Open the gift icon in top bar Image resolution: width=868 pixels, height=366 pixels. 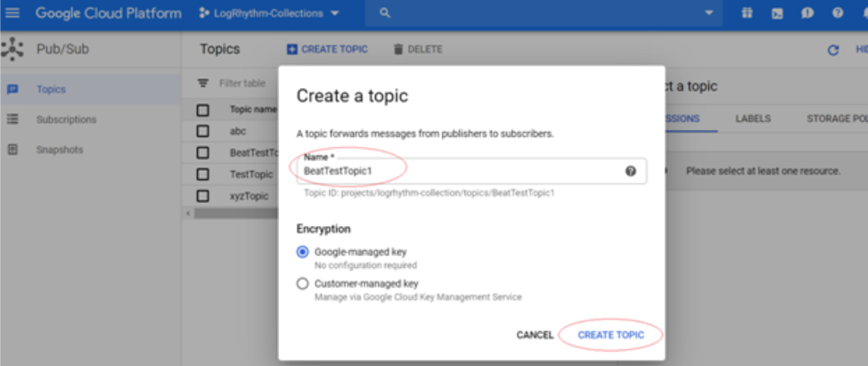tap(747, 13)
